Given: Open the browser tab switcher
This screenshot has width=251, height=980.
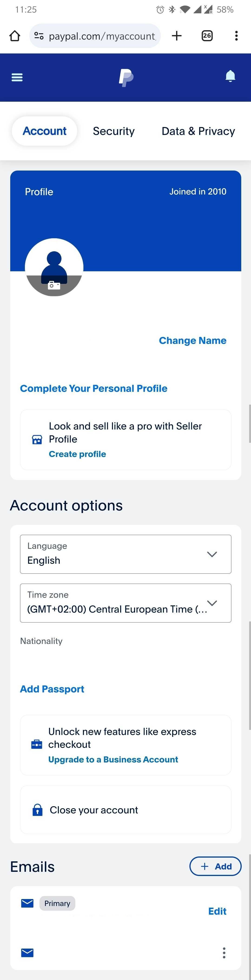Looking at the screenshot, I should [x=207, y=36].
